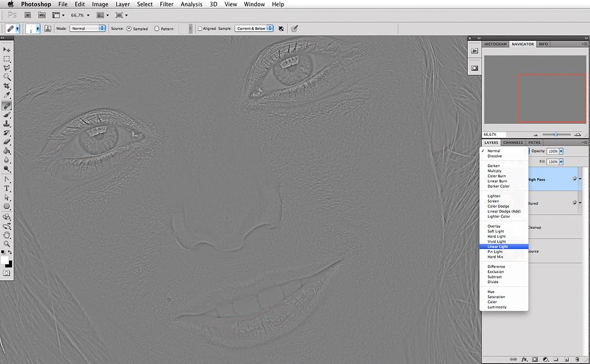Viewport: 590px width, 364px height.
Task: Open the Fill value dropdown arrow
Action: point(561,162)
